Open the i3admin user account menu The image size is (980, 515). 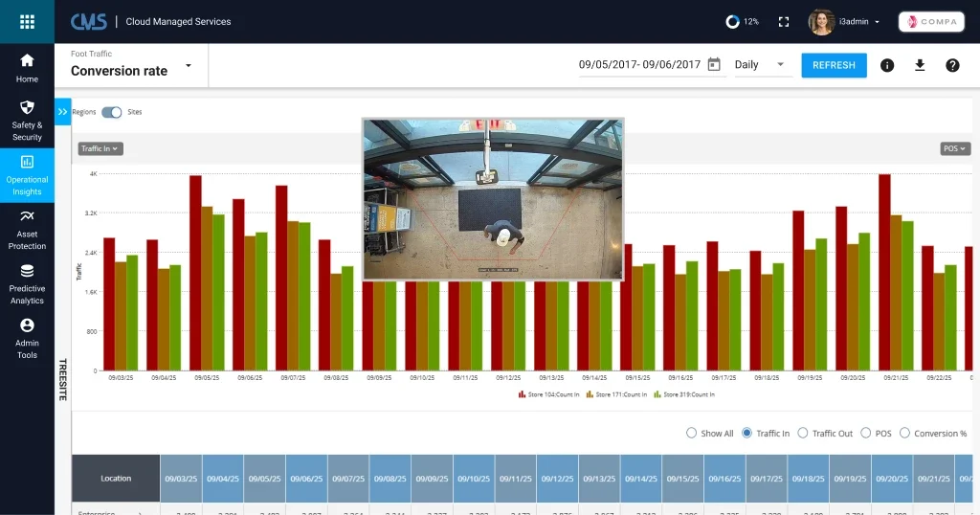click(x=845, y=21)
